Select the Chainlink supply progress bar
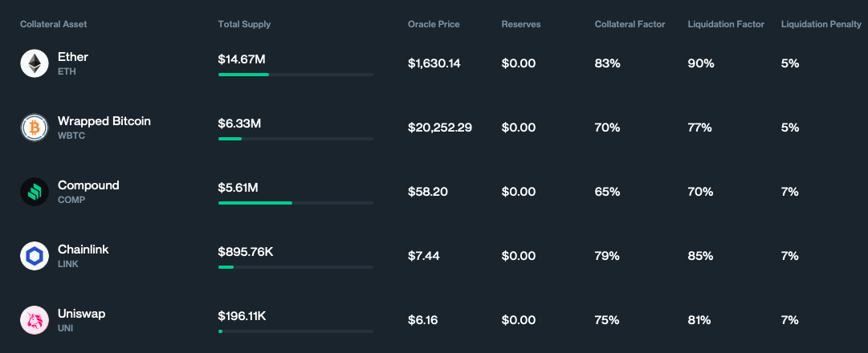Viewport: 868px width, 353px height. pyautogui.click(x=295, y=266)
